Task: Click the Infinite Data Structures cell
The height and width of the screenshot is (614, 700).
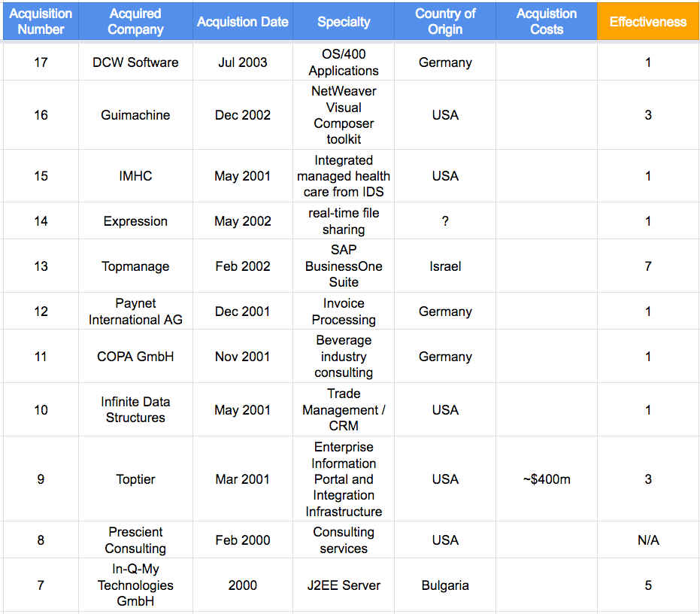Action: pos(135,409)
